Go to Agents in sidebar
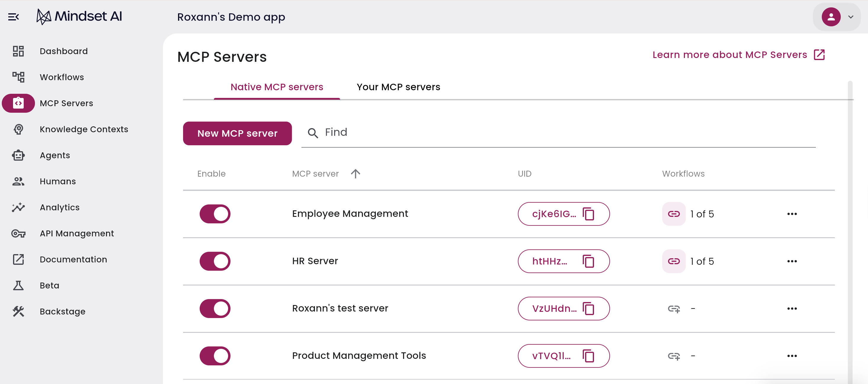 pos(55,155)
